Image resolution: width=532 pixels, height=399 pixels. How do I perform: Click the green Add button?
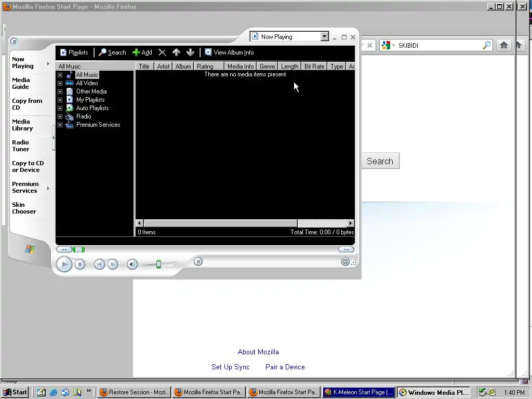(x=142, y=52)
